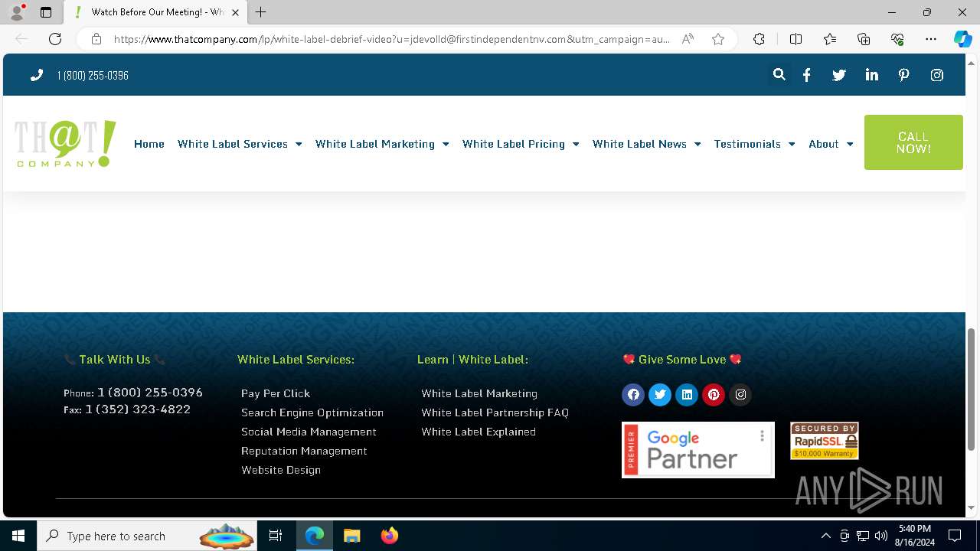Image resolution: width=980 pixels, height=551 pixels.
Task: Open browser Extensions puzzle icon
Action: click(759, 39)
